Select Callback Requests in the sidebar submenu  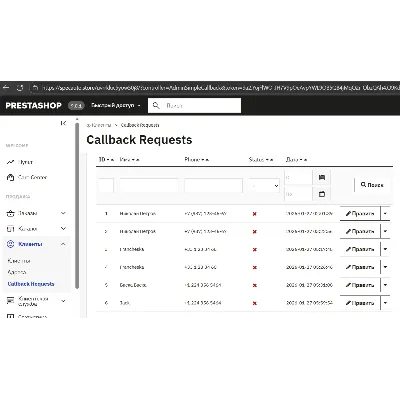pyautogui.click(x=31, y=284)
